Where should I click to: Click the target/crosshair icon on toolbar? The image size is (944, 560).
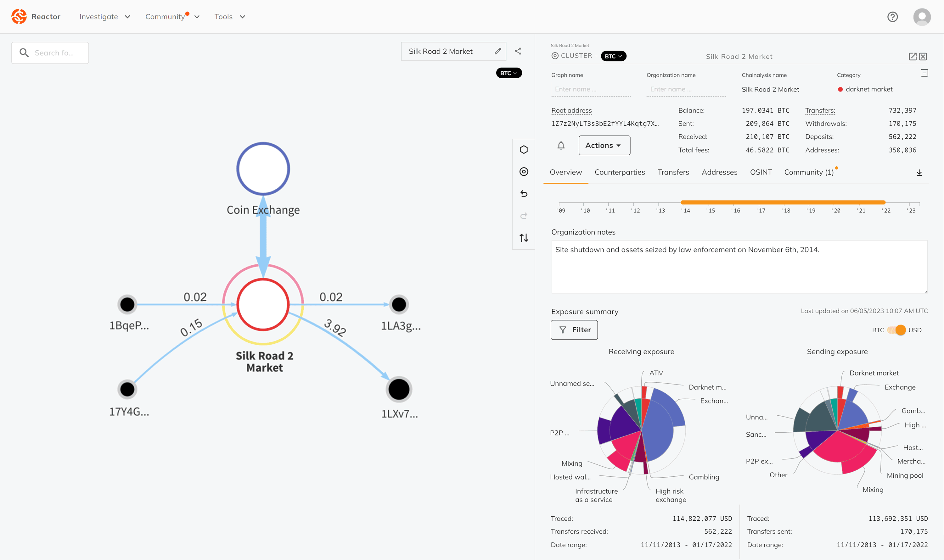click(x=525, y=171)
